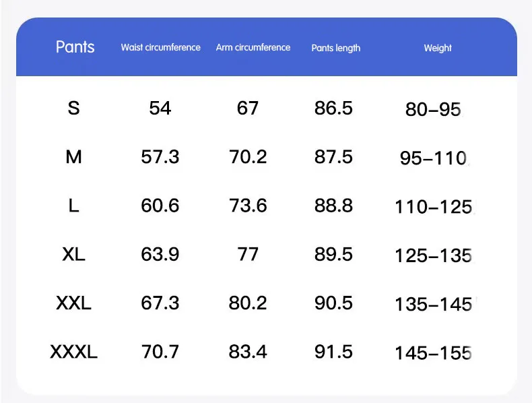Click the 89.5 pants length value
532x403 pixels.
click(x=333, y=254)
